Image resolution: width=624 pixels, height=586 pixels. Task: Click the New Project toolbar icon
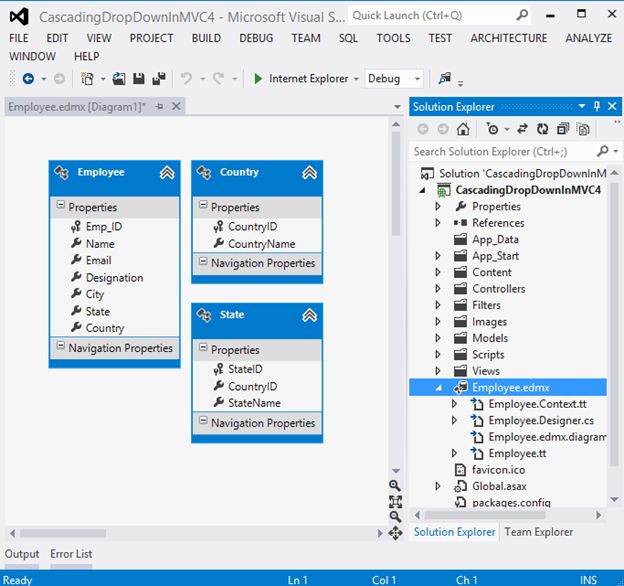pyautogui.click(x=87, y=79)
